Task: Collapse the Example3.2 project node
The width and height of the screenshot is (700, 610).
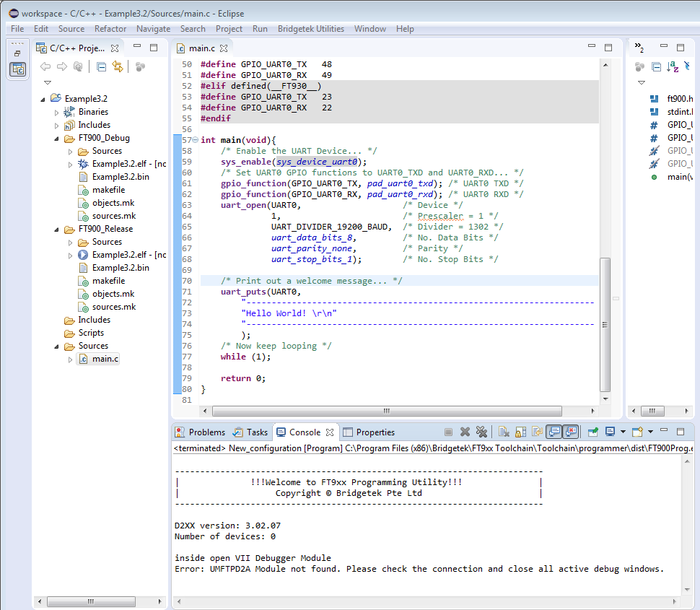Action: [x=43, y=99]
